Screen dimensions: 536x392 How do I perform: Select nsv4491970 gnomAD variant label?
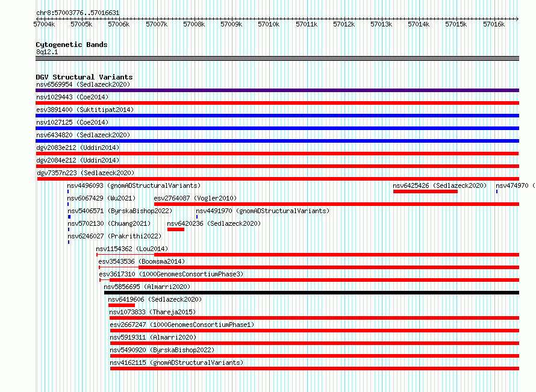coord(263,211)
